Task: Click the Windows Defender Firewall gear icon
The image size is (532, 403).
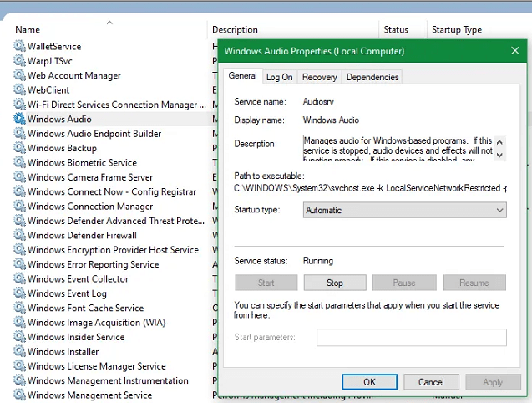Action: [19, 235]
